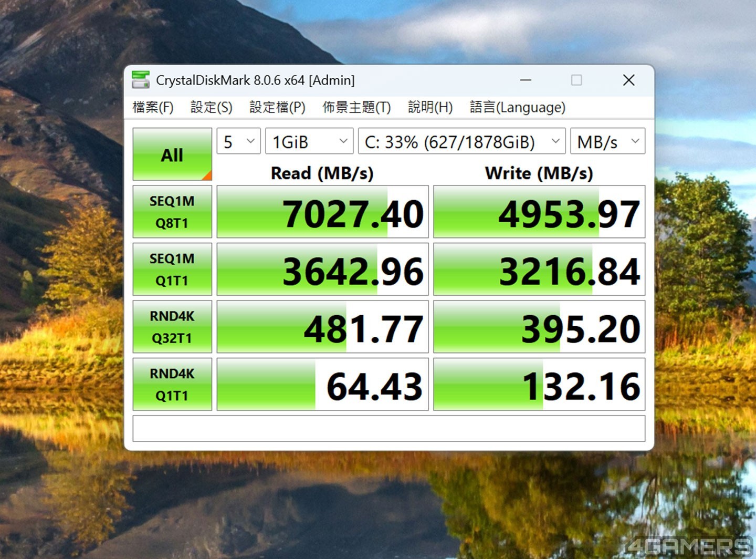The width and height of the screenshot is (756, 559).
Task: Start the RND4K Q32T1 test
Action: [172, 327]
